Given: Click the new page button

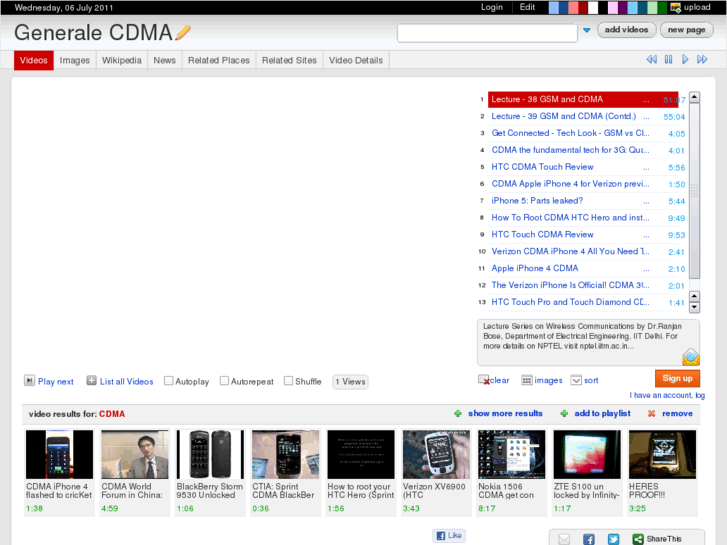Looking at the screenshot, I should click(x=687, y=30).
